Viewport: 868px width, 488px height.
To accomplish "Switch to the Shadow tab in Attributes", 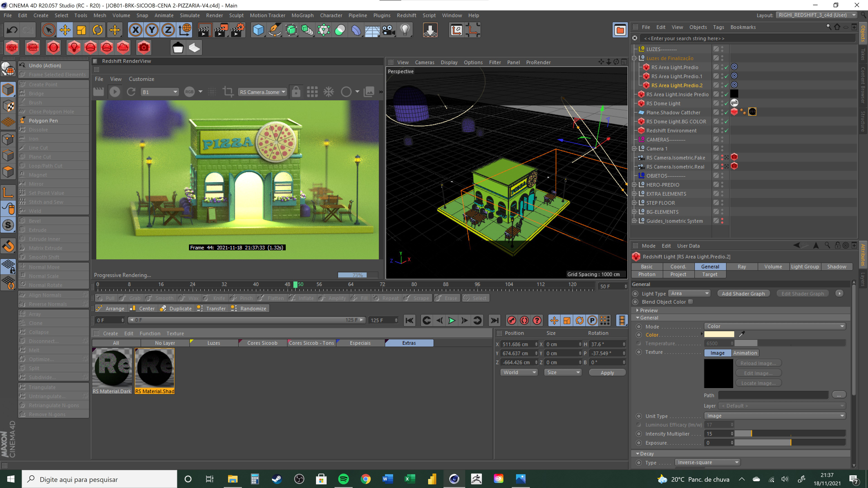I will (836, 266).
